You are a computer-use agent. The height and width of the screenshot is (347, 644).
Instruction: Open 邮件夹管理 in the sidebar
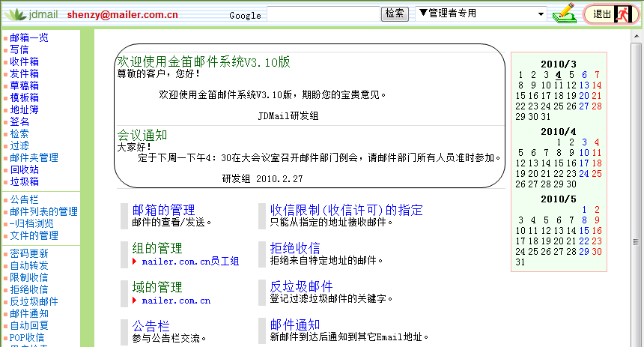coord(34,157)
